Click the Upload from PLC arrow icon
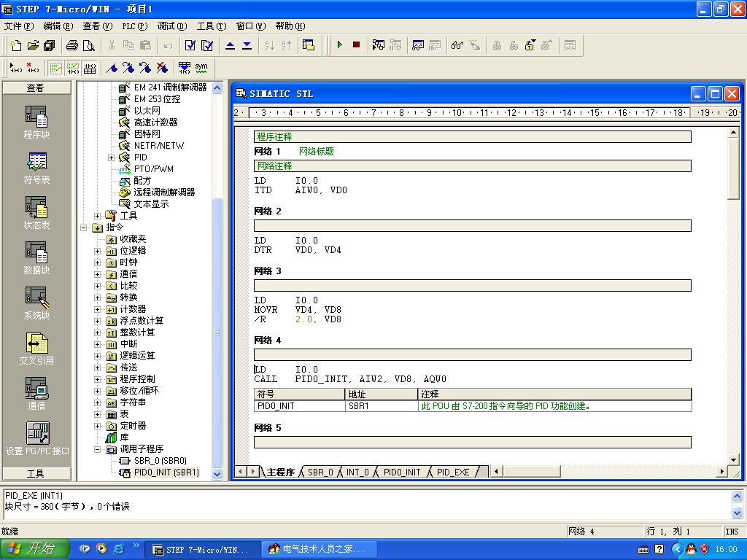Viewport: 747px width, 560px height. pyautogui.click(x=230, y=45)
